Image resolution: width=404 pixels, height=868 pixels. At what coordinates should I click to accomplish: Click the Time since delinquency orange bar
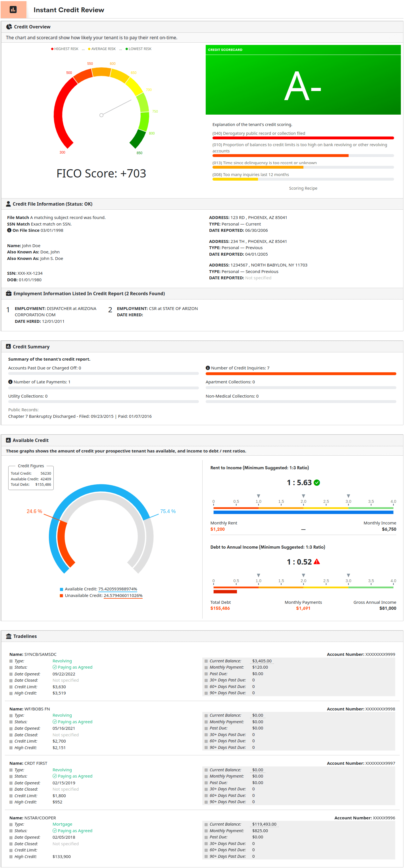(258, 168)
